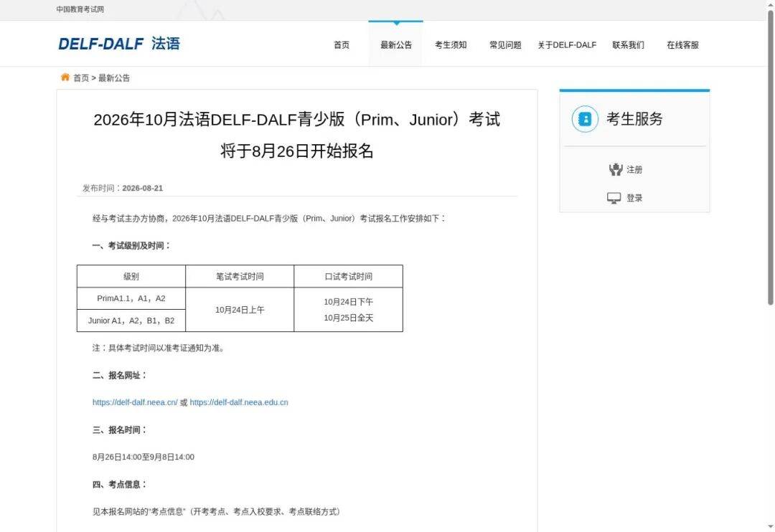Click the line starting 见本报名网站的

click(x=216, y=512)
